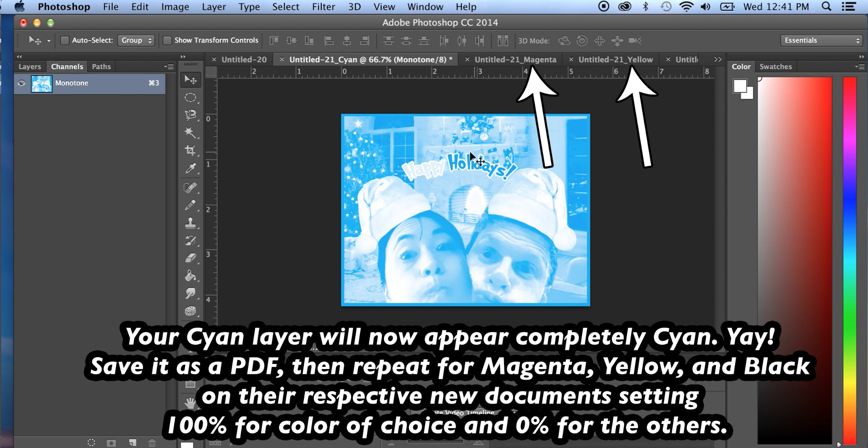Enable the Show Transform Controls checkbox
The width and height of the screenshot is (868, 448).
coord(167,40)
